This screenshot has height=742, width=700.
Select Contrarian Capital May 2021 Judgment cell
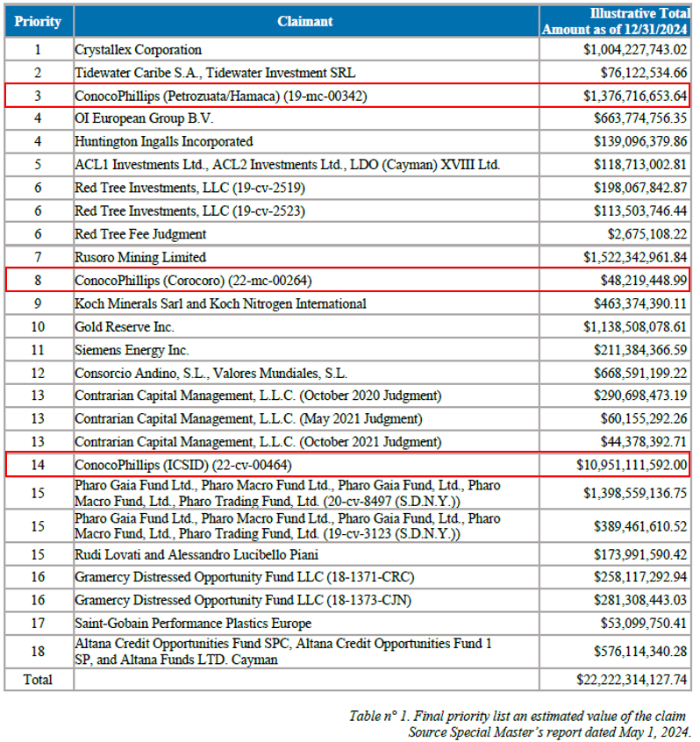(x=306, y=418)
